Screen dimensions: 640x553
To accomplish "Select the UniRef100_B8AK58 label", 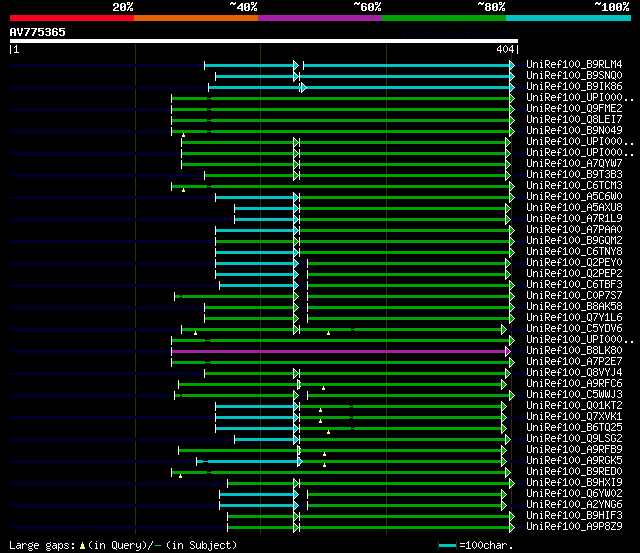I will tap(574, 307).
